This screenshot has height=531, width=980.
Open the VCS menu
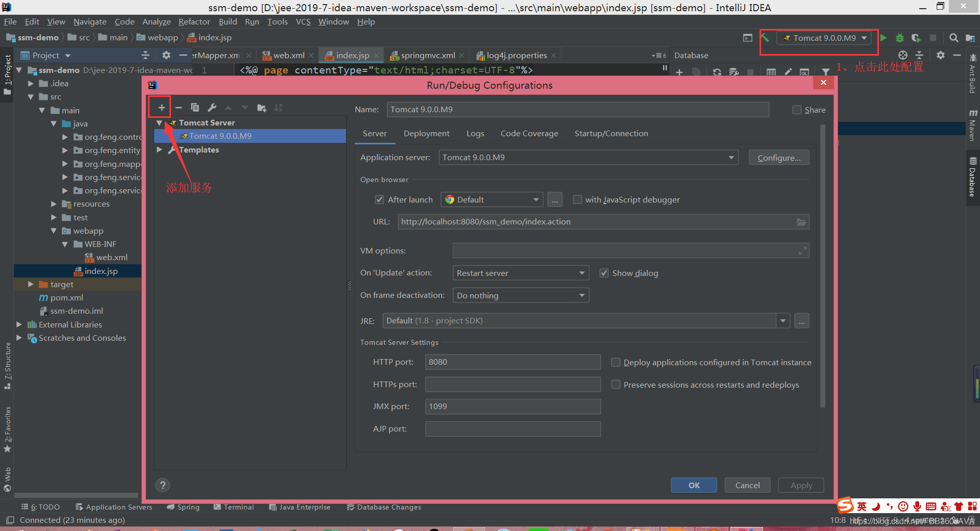point(303,21)
